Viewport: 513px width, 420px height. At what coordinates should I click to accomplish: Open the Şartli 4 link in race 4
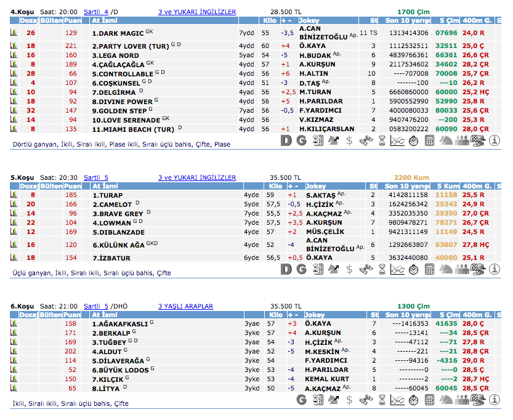tap(95, 12)
